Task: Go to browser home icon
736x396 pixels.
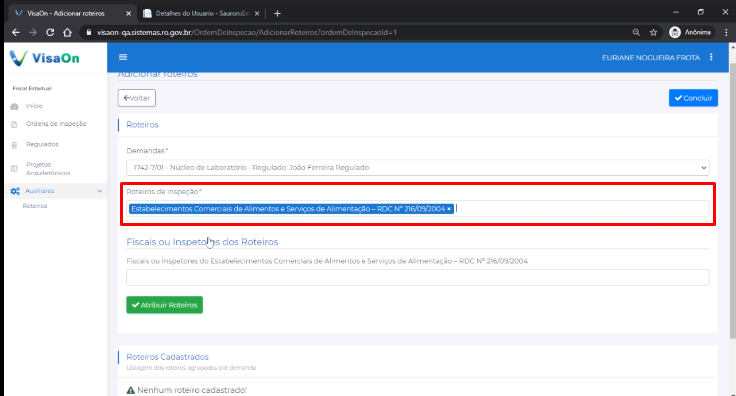Action: pos(68,32)
